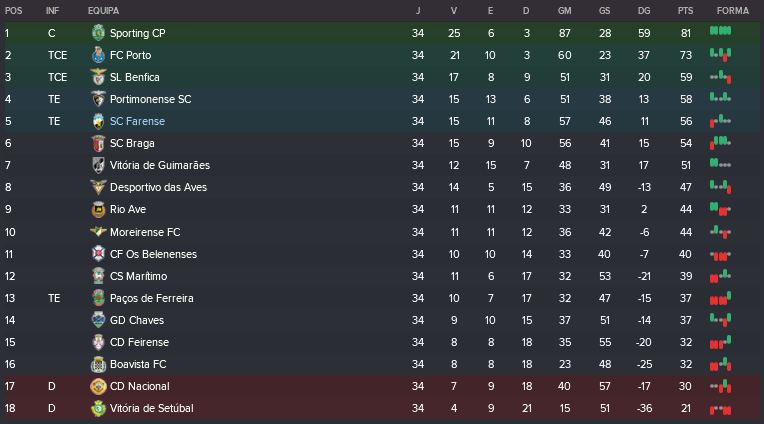764x424 pixels.
Task: Sort by the FORMA column header
Action: tap(732, 10)
